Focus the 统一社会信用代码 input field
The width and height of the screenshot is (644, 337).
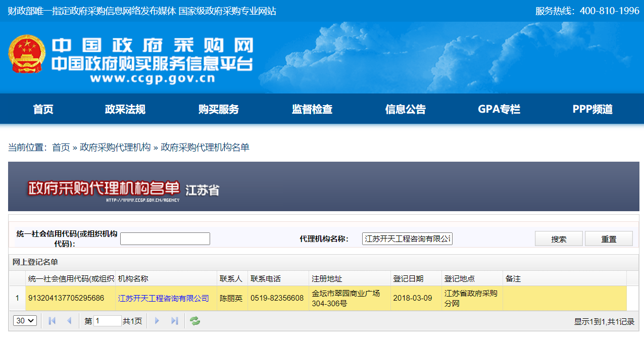[x=165, y=238]
